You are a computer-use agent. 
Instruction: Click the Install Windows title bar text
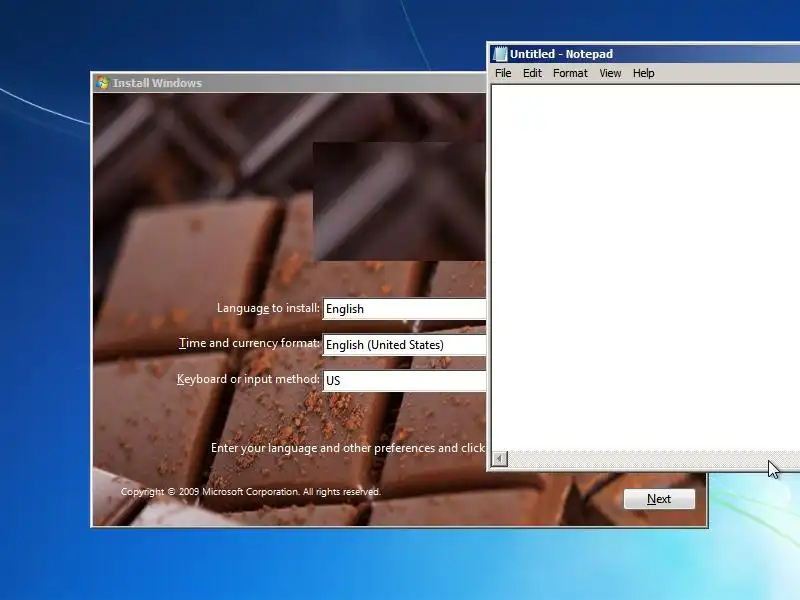pyautogui.click(x=157, y=83)
